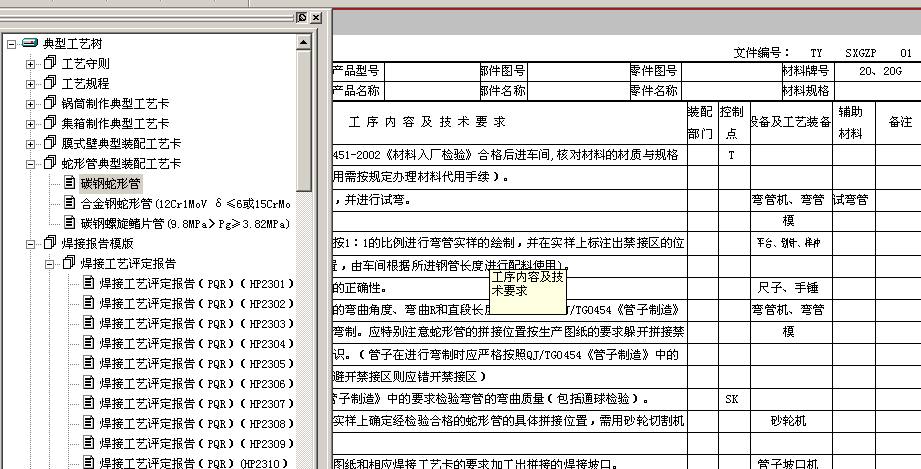Expand the 工艺规程 node
Screen dimensions: 921x469
[31, 84]
